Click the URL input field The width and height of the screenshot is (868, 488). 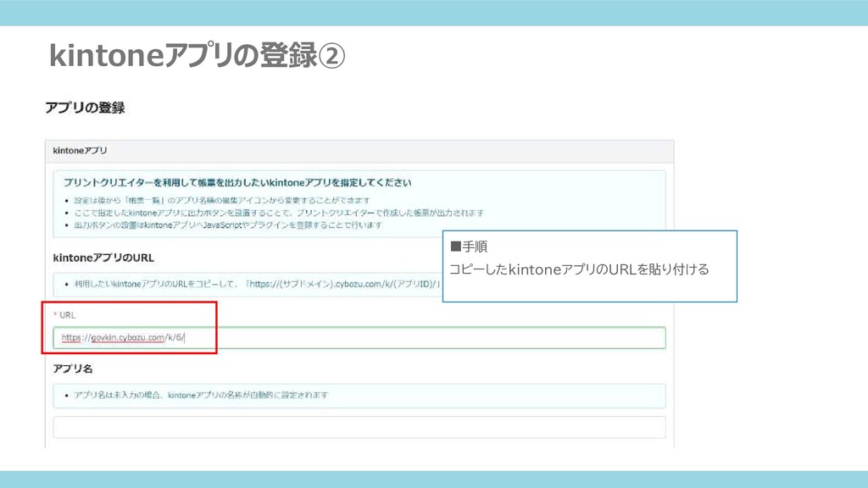(x=359, y=337)
